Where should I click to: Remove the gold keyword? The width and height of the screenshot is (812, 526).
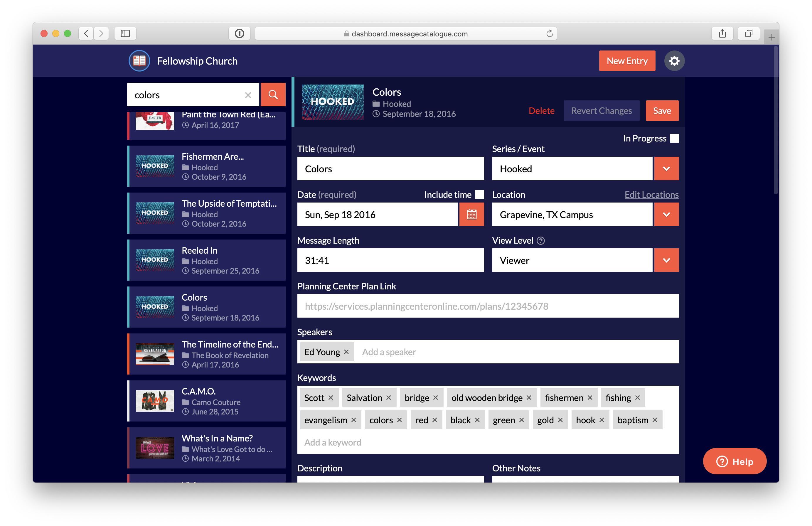click(x=560, y=420)
